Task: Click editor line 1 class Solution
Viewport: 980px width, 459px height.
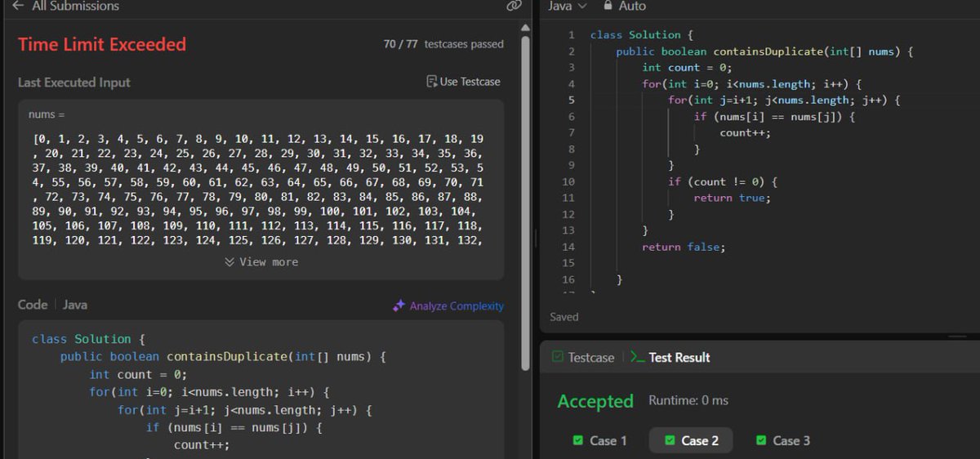Action: (641, 35)
